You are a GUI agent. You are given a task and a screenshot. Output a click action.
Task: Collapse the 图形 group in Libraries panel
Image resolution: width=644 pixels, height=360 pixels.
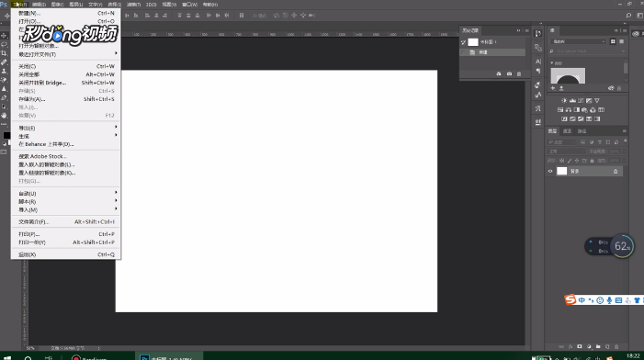tap(552, 62)
